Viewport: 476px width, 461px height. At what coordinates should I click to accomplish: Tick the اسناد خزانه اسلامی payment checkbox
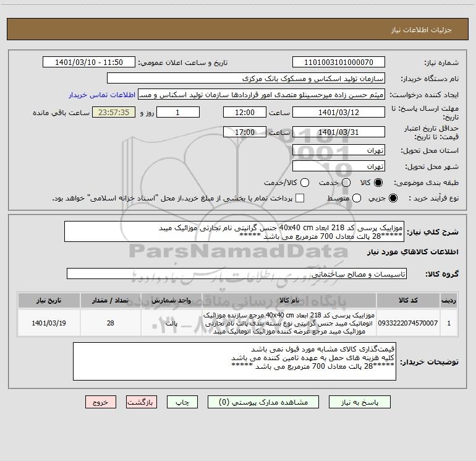pos(300,198)
